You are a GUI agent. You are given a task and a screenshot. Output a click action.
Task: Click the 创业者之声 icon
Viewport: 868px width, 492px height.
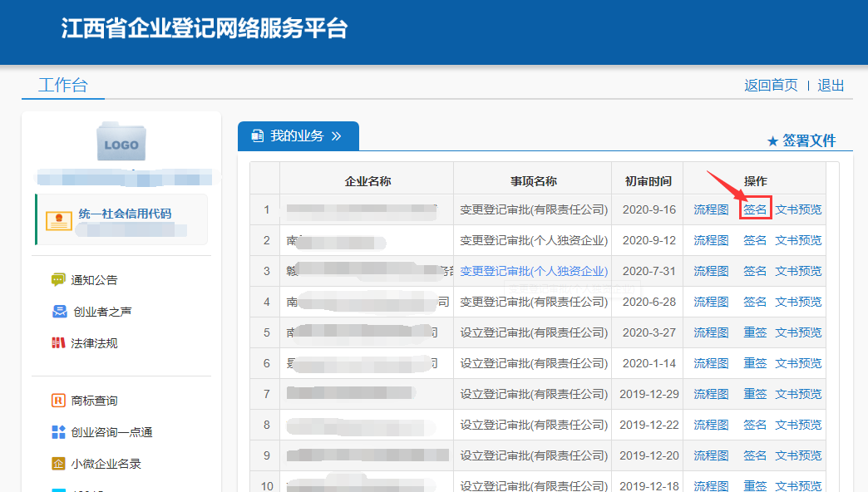click(x=58, y=312)
